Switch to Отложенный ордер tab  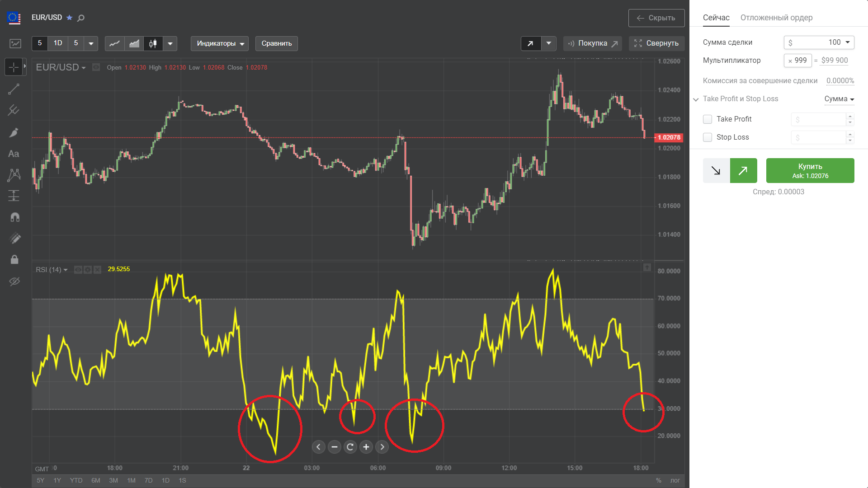(776, 18)
